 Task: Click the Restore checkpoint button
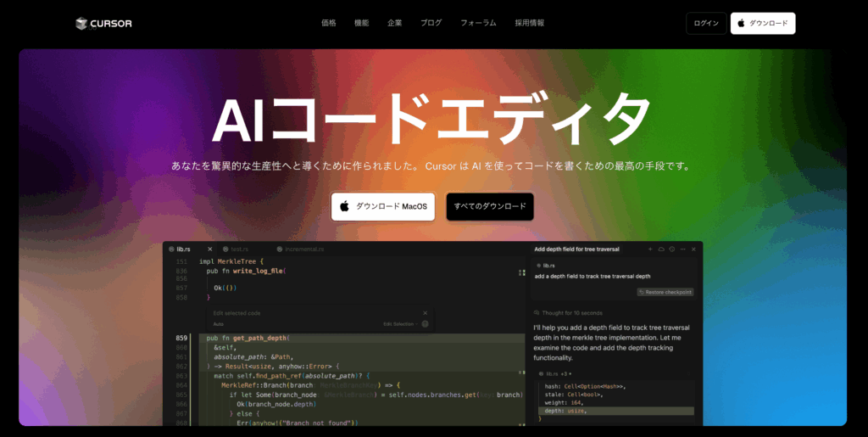point(665,292)
